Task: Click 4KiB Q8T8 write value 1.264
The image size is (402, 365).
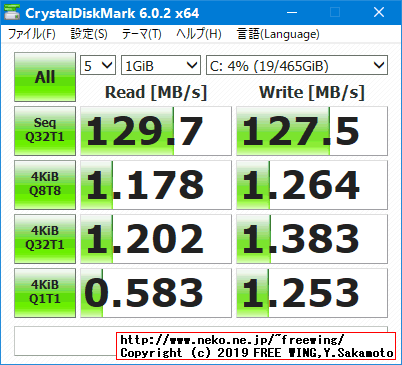Action: 312,185
